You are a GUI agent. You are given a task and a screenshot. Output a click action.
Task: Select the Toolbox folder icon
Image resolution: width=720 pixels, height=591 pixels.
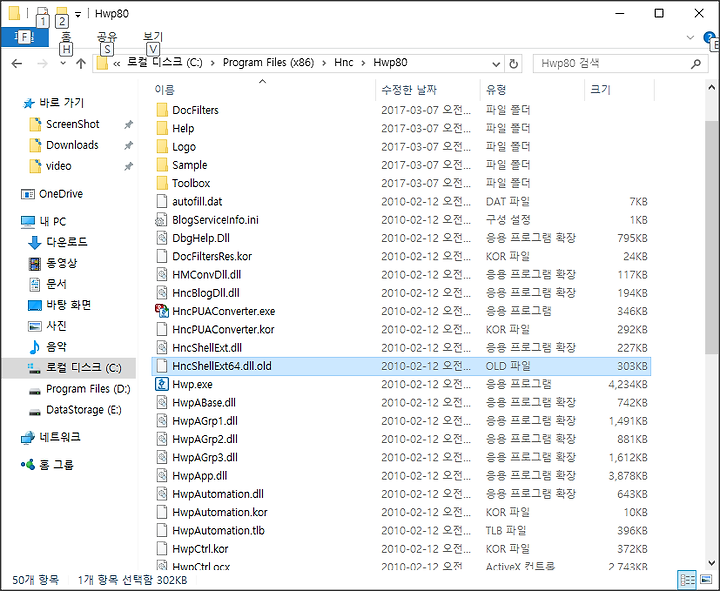[x=162, y=183]
